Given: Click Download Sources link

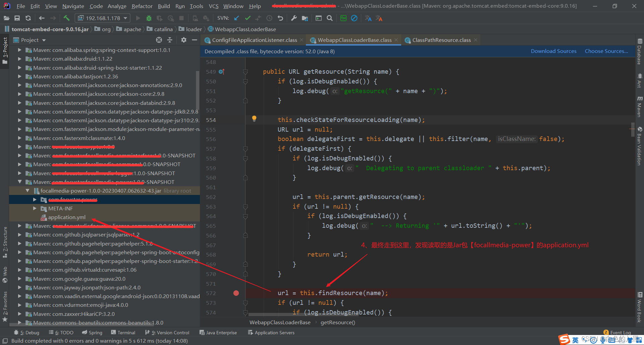Looking at the screenshot, I should [x=553, y=51].
